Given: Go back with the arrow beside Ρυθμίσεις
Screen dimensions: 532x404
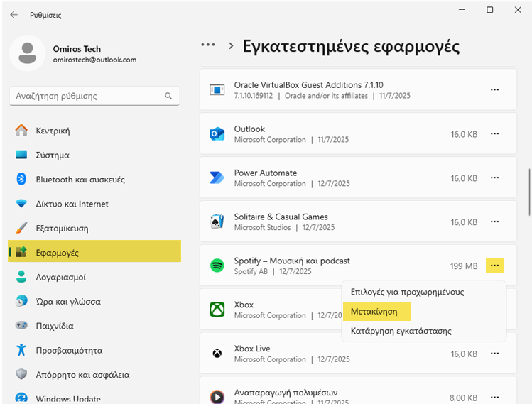Looking at the screenshot, I should tap(14, 15).
